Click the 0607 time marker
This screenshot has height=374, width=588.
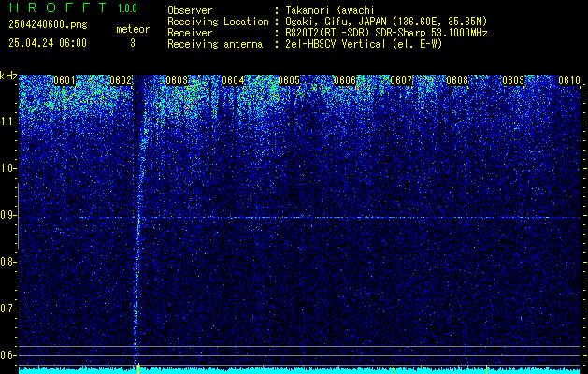point(401,80)
